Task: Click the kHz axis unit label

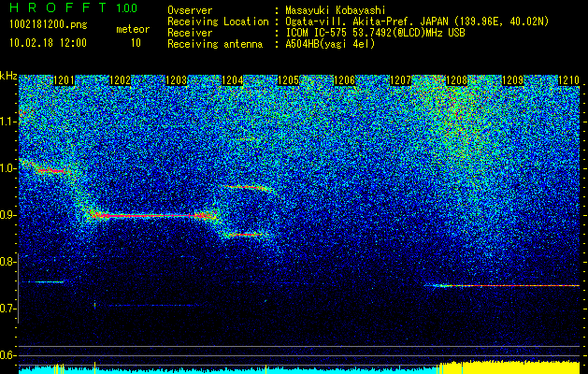Action: coord(8,76)
